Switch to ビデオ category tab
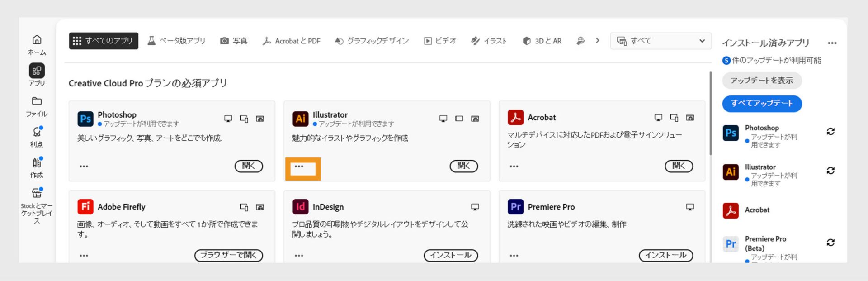The width and height of the screenshot is (868, 281). coord(440,41)
